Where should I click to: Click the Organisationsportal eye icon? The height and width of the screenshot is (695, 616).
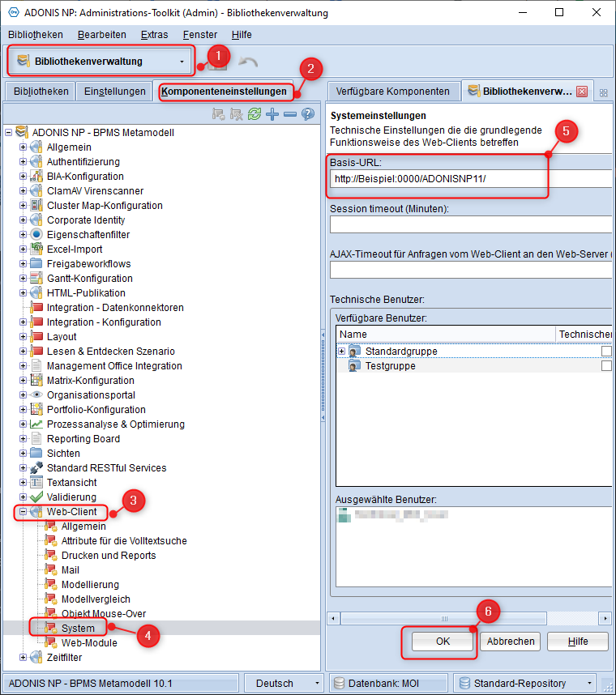click(x=36, y=395)
